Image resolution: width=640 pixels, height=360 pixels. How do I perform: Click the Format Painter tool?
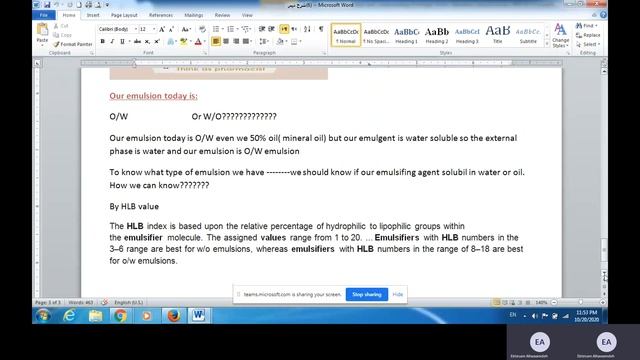[73, 44]
